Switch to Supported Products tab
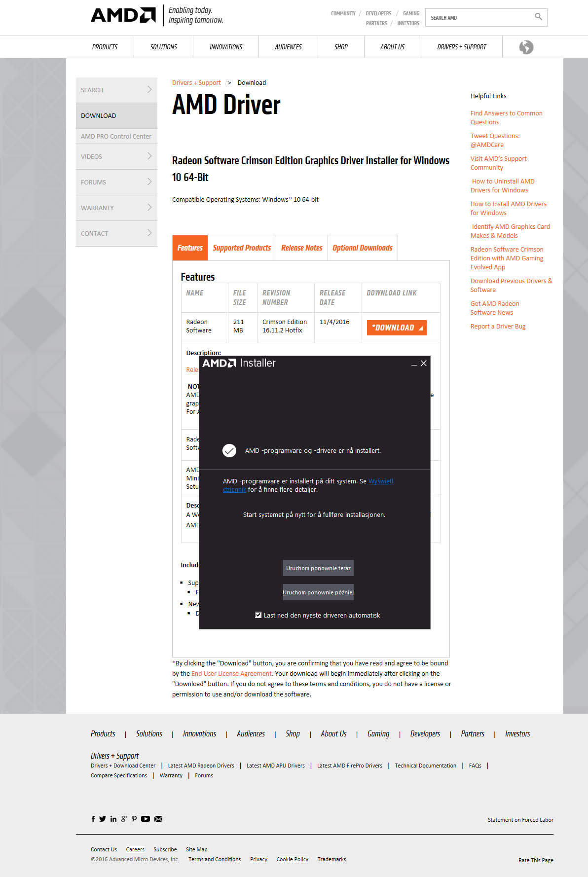The width and height of the screenshot is (588, 877). point(242,248)
